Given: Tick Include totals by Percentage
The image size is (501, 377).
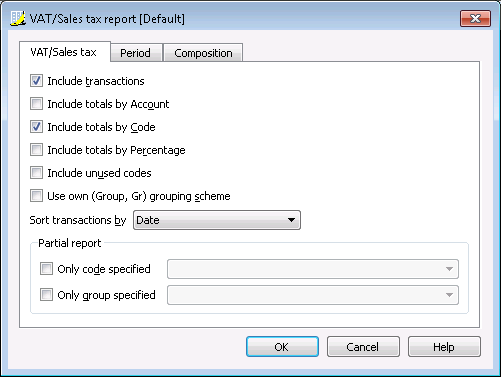Looking at the screenshot, I should tap(36, 150).
